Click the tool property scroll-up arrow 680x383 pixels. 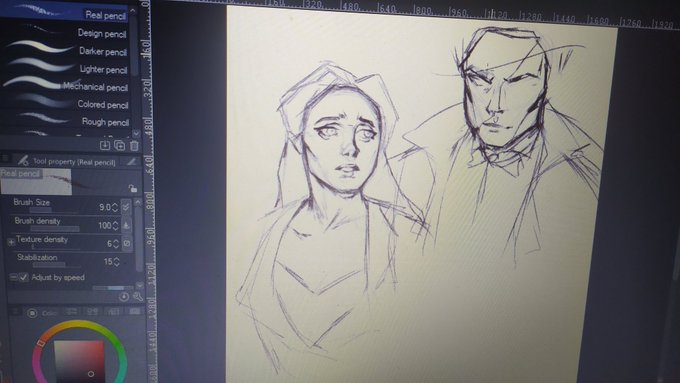coord(138,202)
